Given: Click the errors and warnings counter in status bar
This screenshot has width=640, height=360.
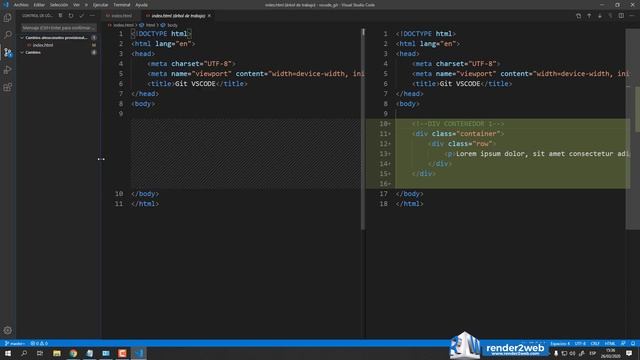Looking at the screenshot, I should point(39,343).
